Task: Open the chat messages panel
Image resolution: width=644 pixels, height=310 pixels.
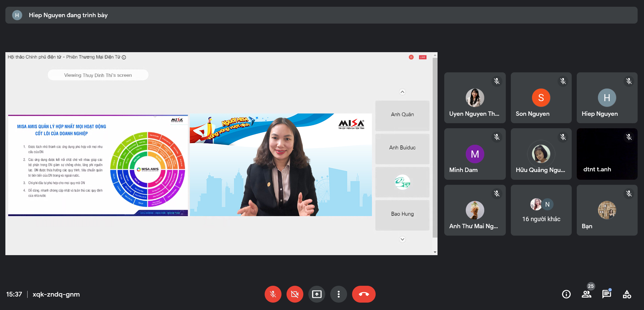Action: [x=607, y=294]
